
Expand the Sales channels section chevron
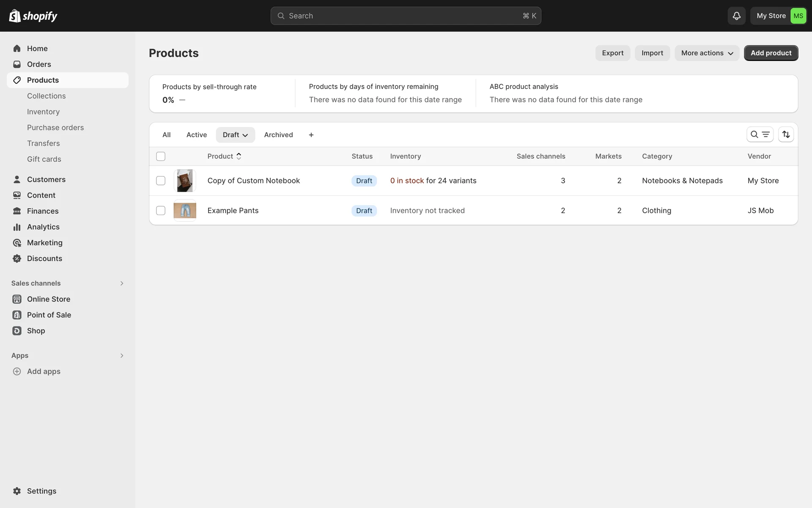[x=122, y=283]
